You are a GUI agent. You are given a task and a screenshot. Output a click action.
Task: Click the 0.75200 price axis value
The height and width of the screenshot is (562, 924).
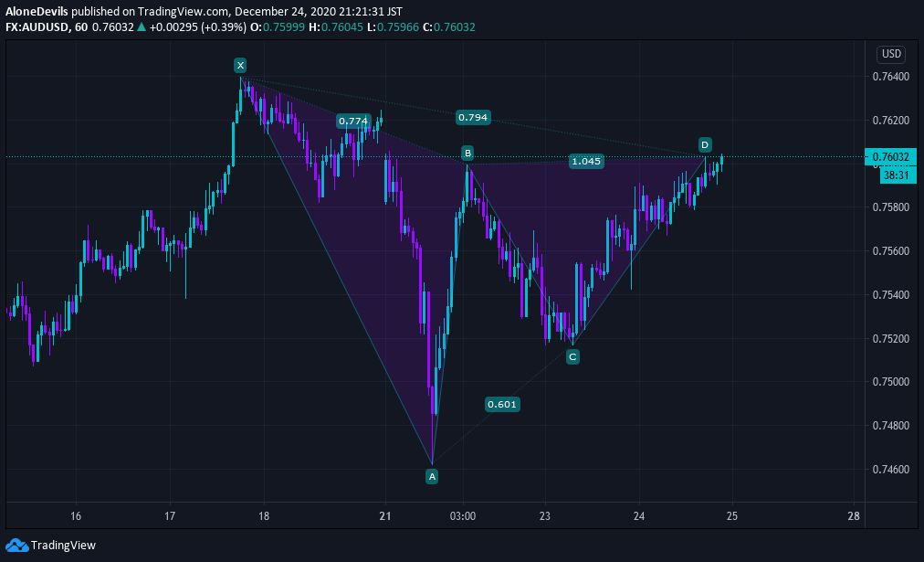(x=890, y=338)
